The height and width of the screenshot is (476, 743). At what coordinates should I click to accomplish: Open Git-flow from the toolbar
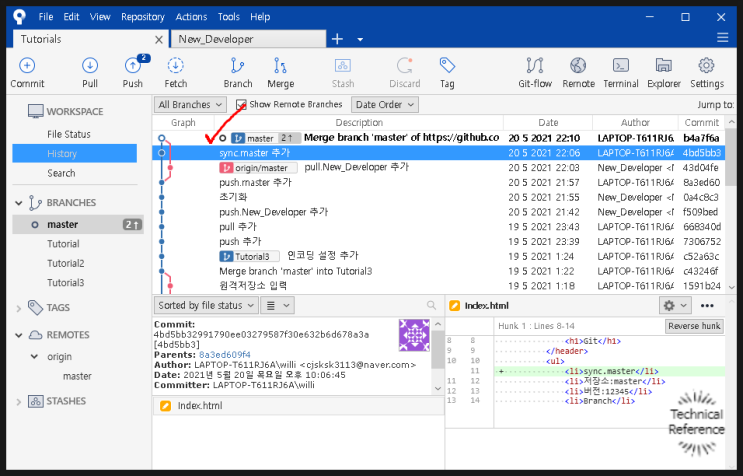click(x=535, y=65)
